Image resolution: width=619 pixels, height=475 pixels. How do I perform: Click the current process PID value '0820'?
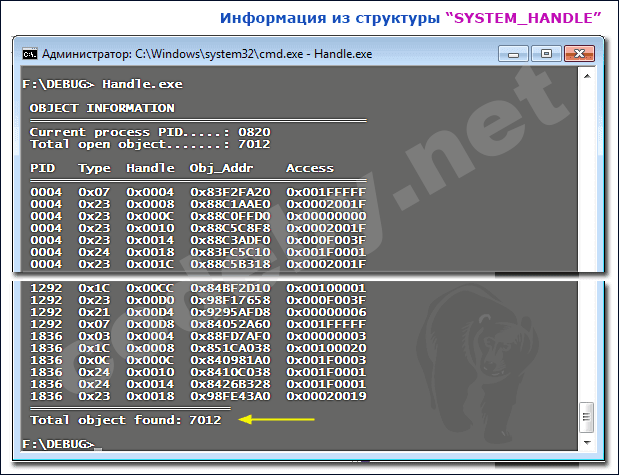(254, 132)
